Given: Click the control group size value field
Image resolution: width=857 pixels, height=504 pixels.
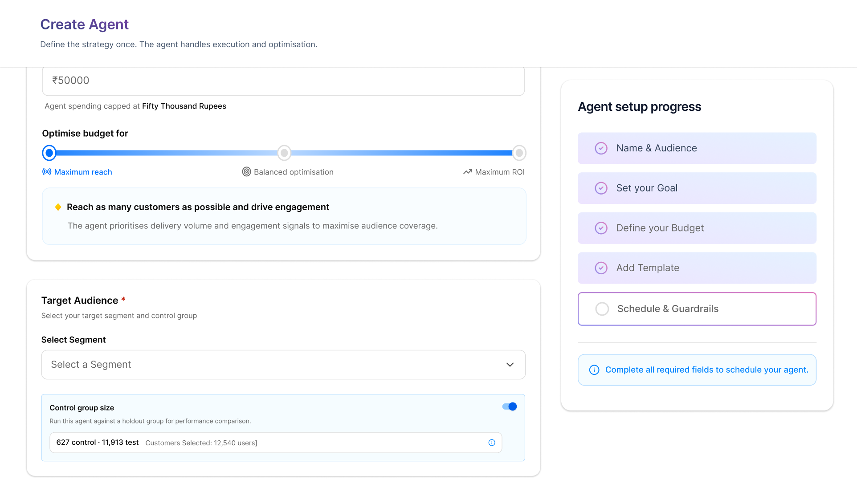Looking at the screenshot, I should 276,443.
